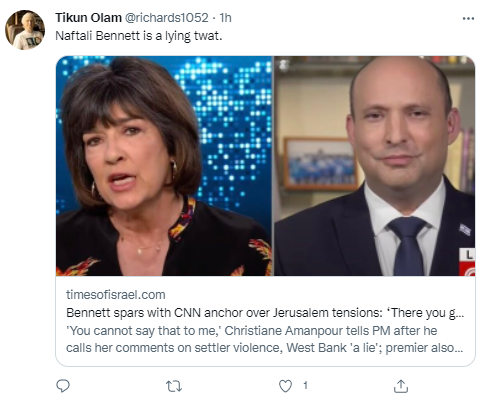Like the tweet with the heart icon
The width and height of the screenshot is (482, 393).
click(285, 386)
